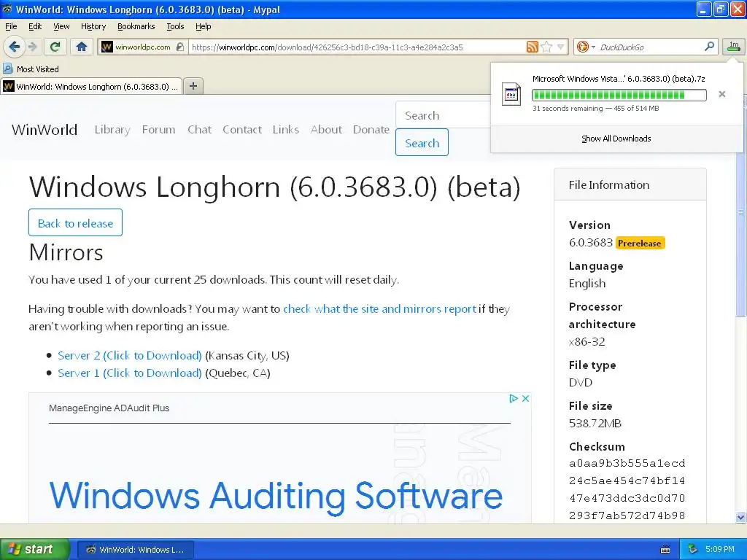This screenshot has height=560, width=747.
Task: Click the 'DVD' file type value
Action: 581,382
